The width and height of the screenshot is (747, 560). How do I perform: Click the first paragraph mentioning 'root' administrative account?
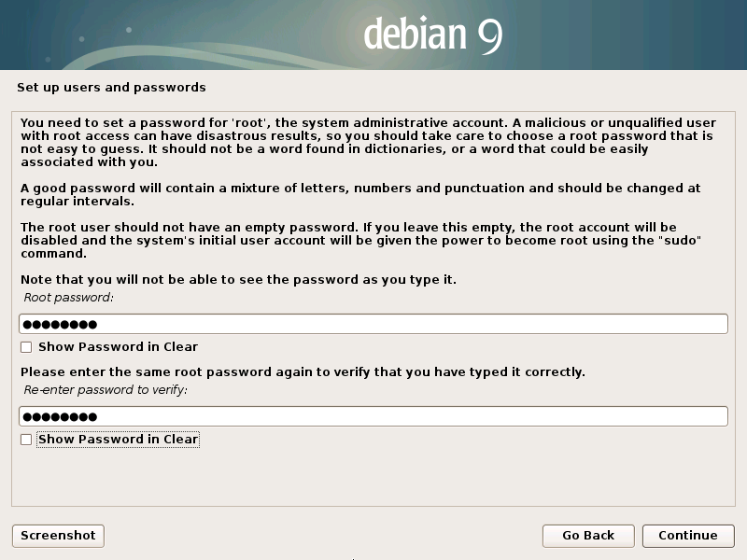[x=368, y=143]
